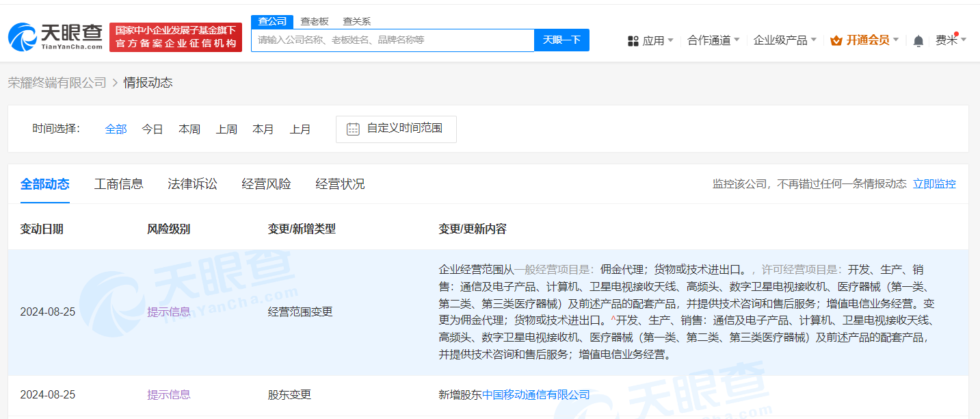Viewport: 980px width, 419px height.
Task: Click 提示信息 for the 经营范围变更 record
Action: [x=168, y=312]
